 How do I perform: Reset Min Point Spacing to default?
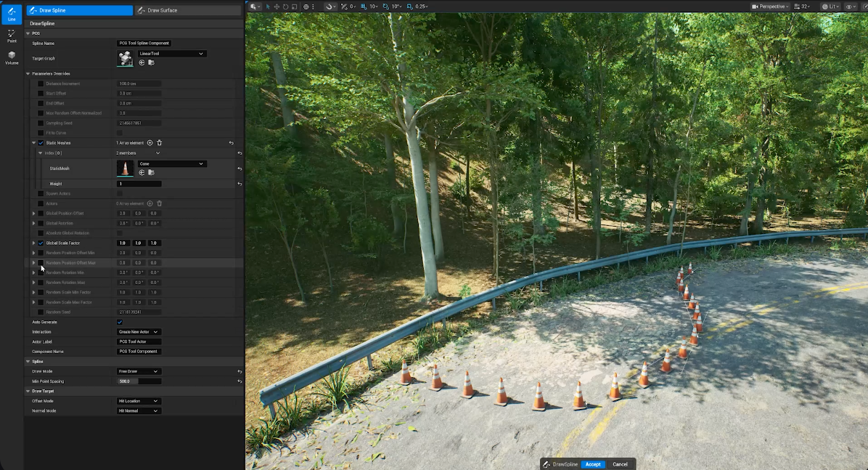point(239,381)
